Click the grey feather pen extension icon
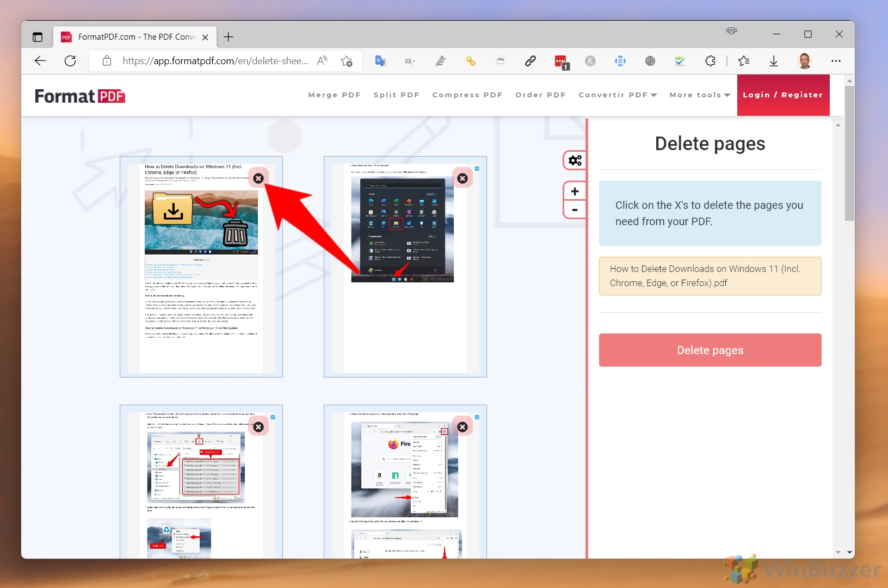The width and height of the screenshot is (888, 588). pos(441,61)
